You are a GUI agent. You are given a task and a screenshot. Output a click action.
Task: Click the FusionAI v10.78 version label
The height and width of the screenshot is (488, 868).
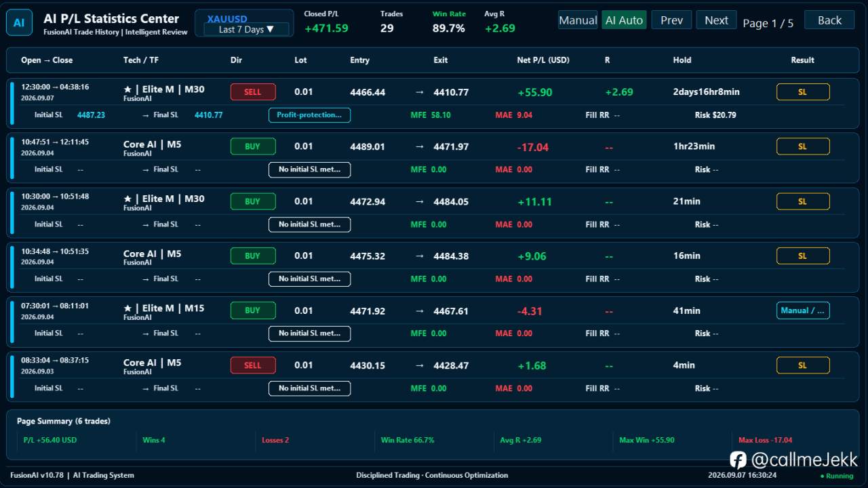(x=39, y=475)
